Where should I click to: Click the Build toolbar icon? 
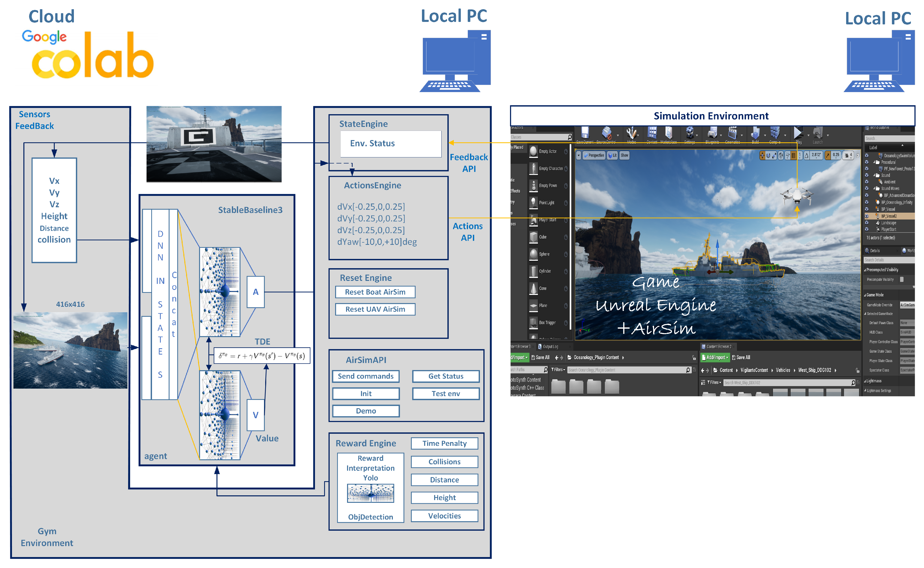(755, 133)
